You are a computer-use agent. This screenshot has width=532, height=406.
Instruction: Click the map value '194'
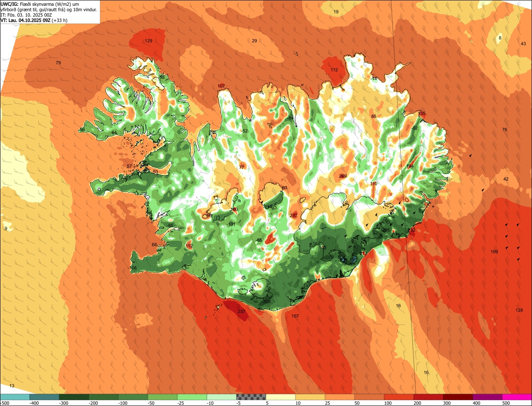tap(410, 166)
